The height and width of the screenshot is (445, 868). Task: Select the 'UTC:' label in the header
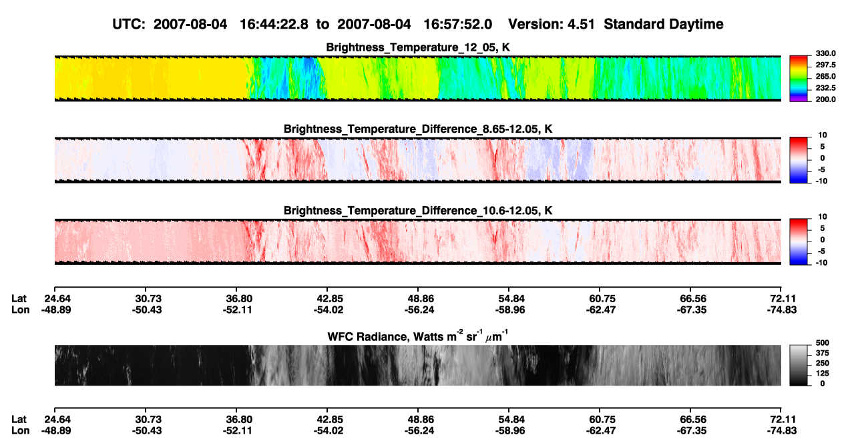coord(128,25)
